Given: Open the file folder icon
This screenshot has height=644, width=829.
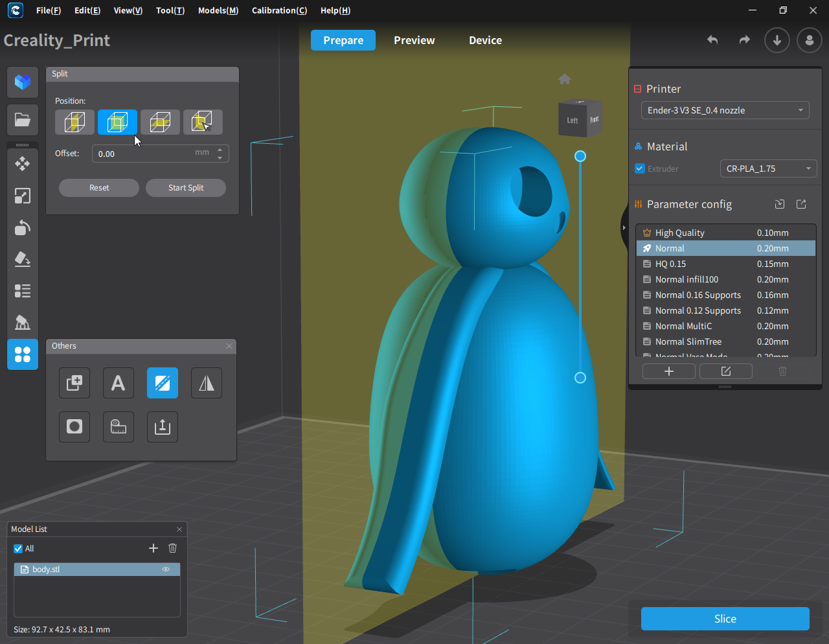Looking at the screenshot, I should (23, 120).
